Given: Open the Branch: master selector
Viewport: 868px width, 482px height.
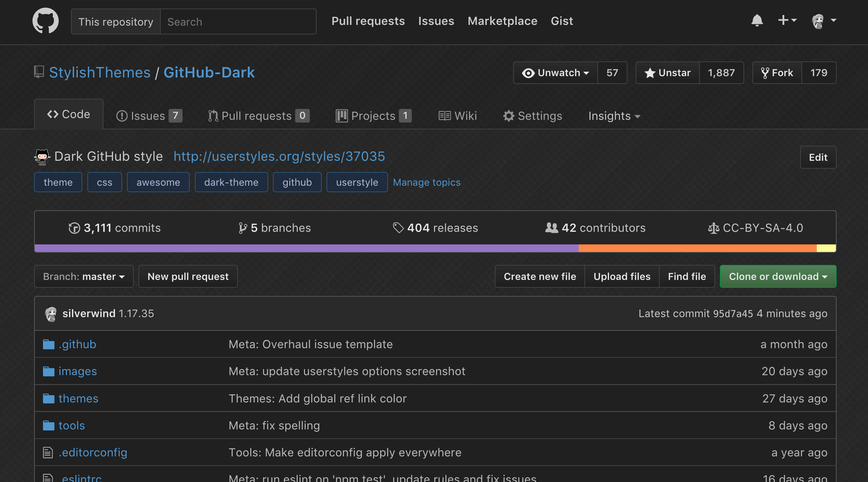Looking at the screenshot, I should click(x=84, y=276).
